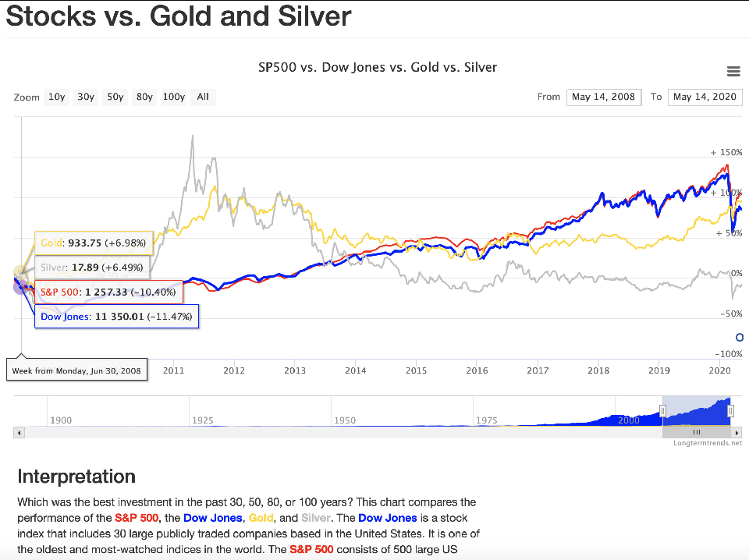Edit the To date field
749x560 pixels.
705,97
